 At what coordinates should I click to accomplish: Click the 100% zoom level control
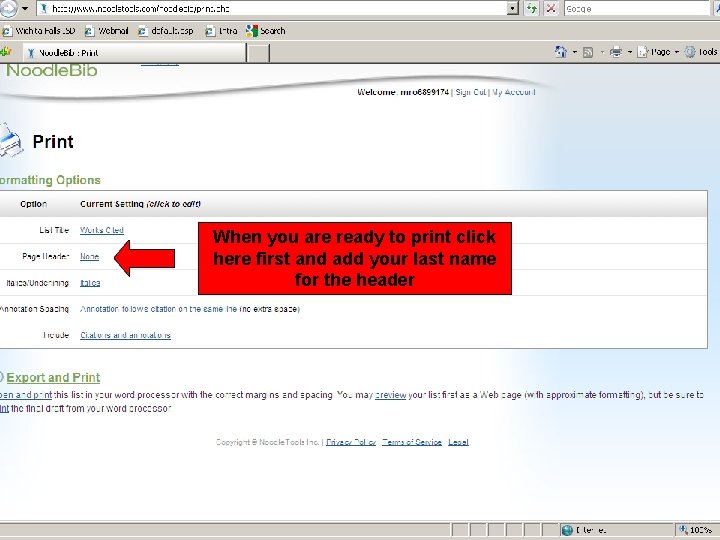tap(696, 530)
